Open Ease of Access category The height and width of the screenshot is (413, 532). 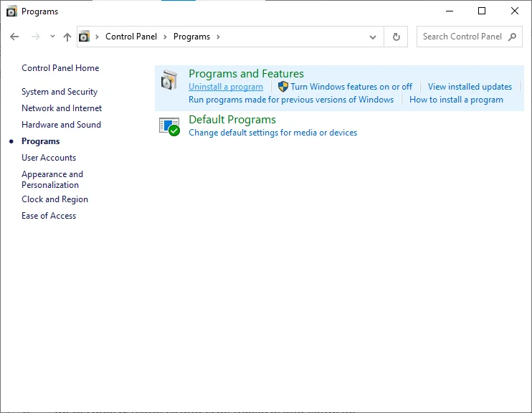pyautogui.click(x=49, y=216)
